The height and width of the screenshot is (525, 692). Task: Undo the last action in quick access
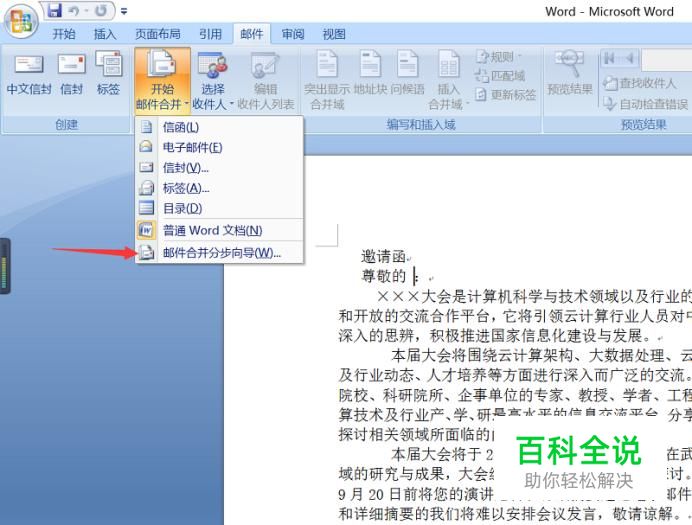[x=74, y=10]
